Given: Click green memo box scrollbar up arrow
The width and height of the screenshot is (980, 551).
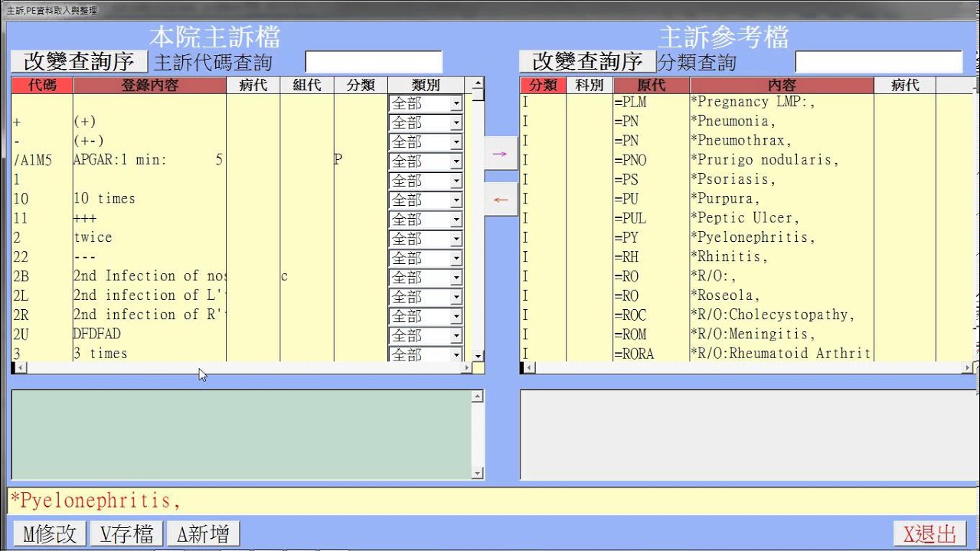Looking at the screenshot, I should click(478, 396).
